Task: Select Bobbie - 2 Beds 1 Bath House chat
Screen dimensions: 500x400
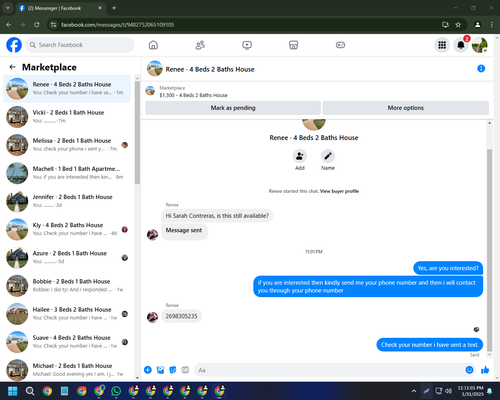Action: 67,286
